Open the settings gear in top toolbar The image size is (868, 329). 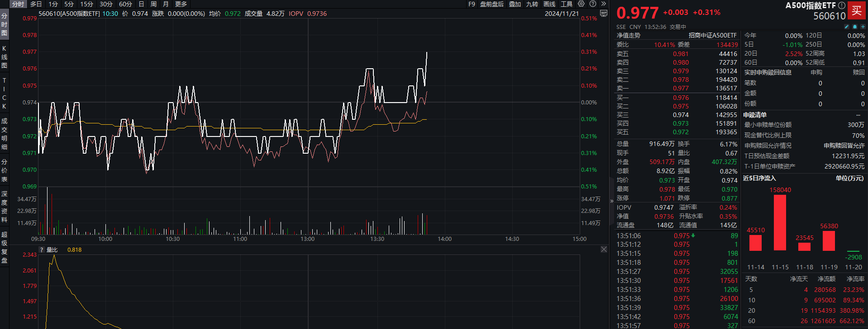tap(581, 4)
